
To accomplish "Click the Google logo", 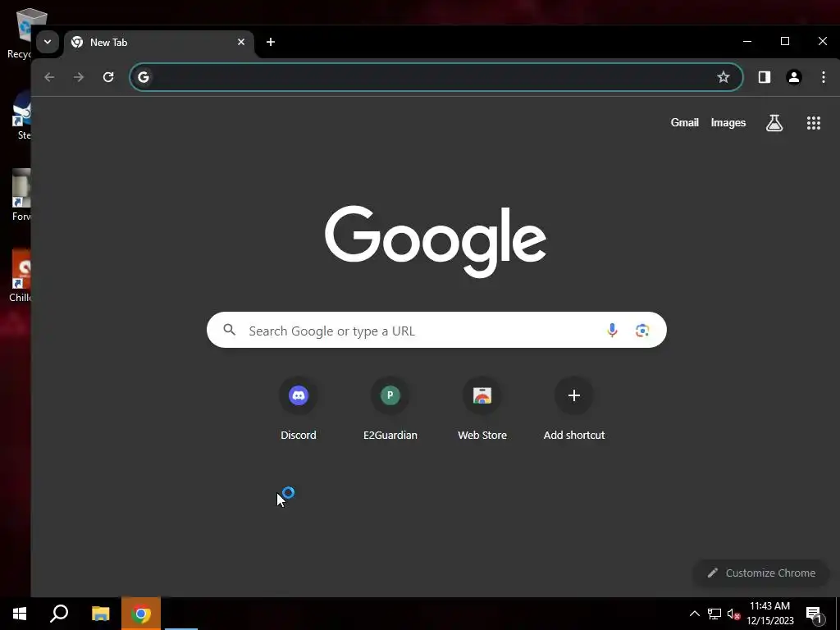I will [436, 241].
